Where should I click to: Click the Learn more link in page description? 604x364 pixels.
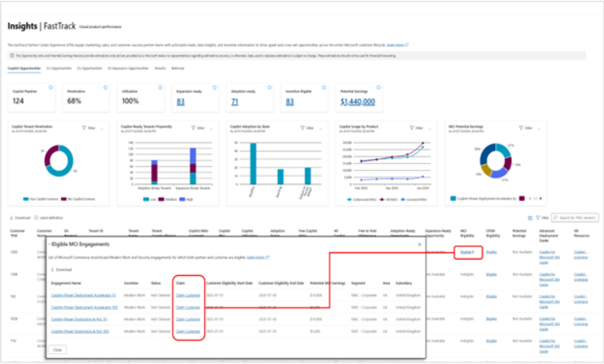pos(398,45)
